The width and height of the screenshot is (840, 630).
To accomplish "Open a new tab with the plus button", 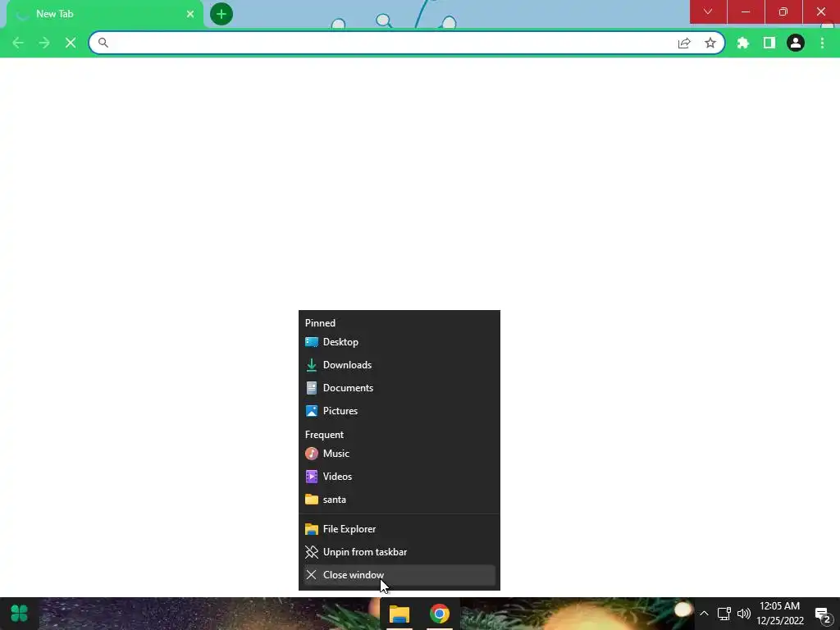I will (221, 14).
